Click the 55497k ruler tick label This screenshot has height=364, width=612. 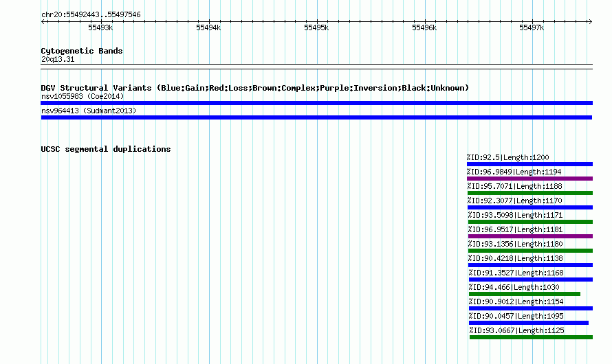point(532,27)
